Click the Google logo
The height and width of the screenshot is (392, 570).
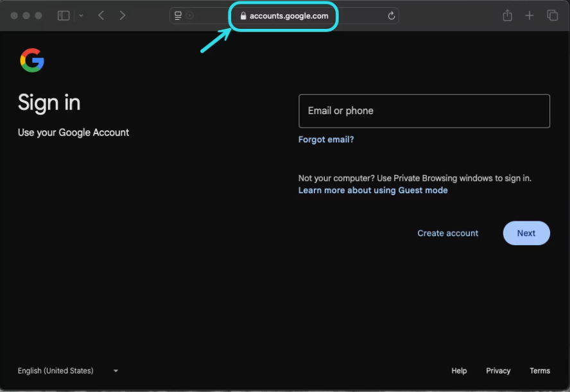(x=32, y=61)
